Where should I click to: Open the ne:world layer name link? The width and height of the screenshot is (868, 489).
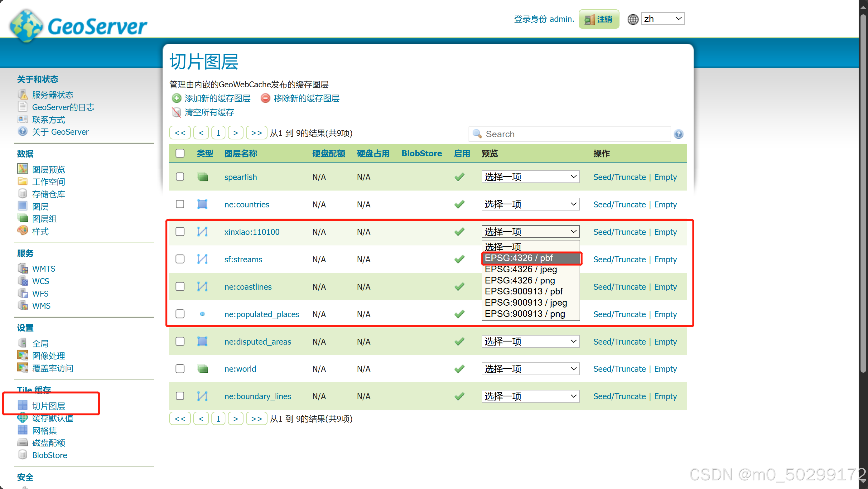coord(240,369)
